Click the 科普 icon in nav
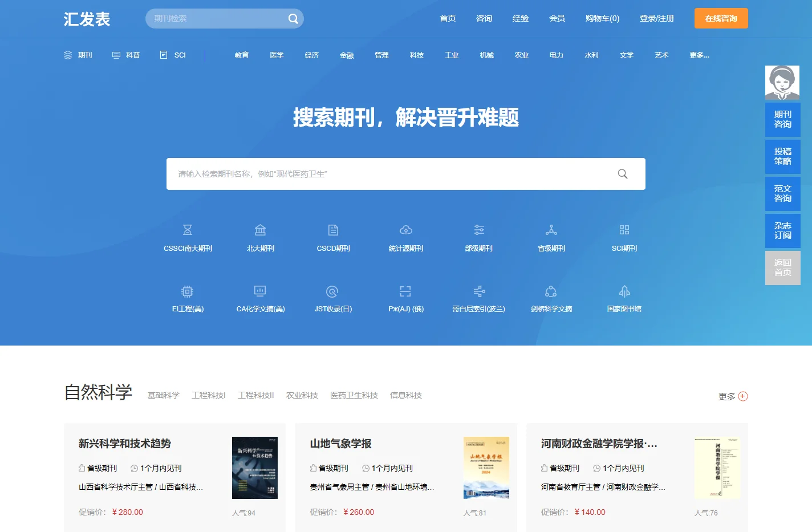Viewport: 812px width, 532px height. (116, 55)
